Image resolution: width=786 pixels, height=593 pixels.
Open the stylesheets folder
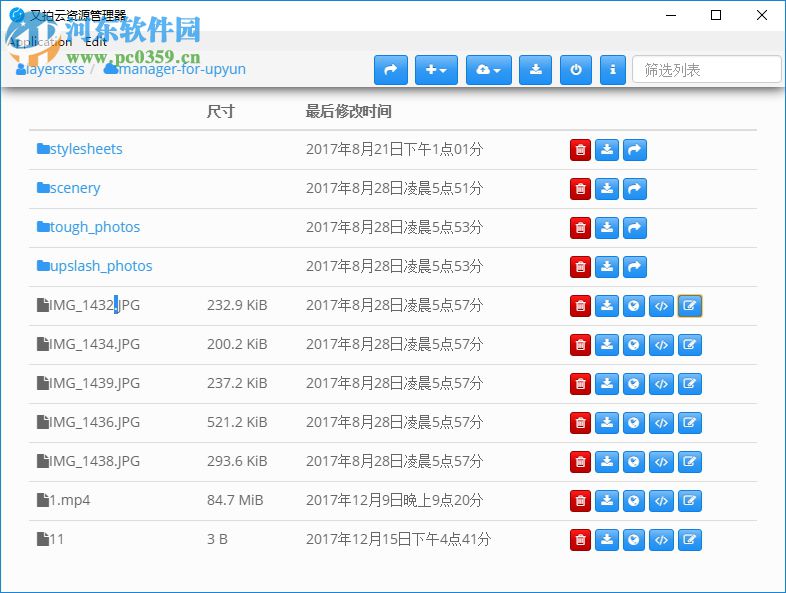(80, 149)
